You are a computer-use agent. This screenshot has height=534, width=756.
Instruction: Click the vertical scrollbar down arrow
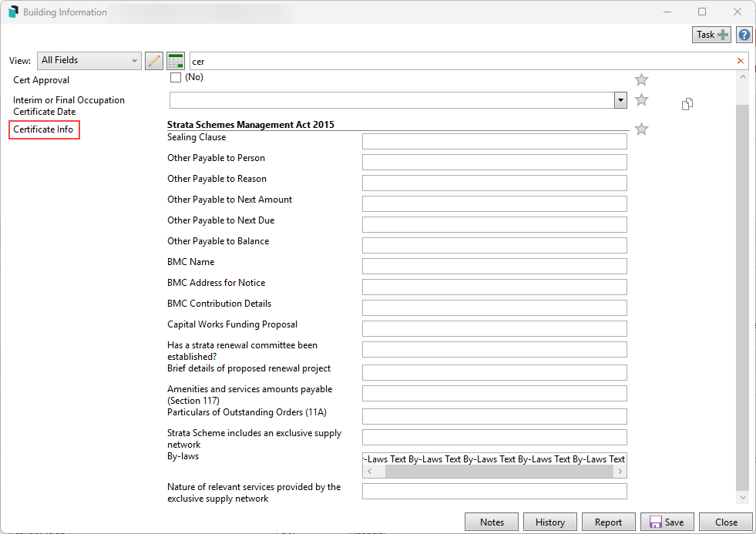[742, 497]
